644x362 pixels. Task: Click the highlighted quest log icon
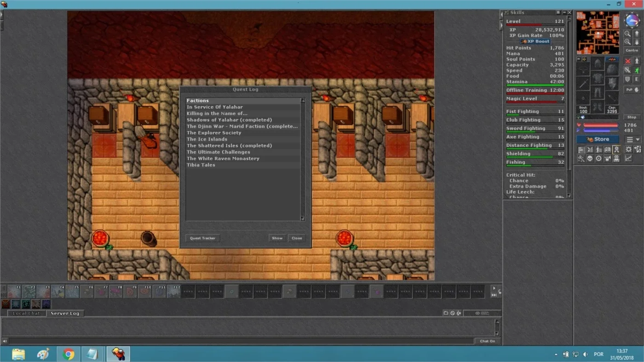coord(616,149)
